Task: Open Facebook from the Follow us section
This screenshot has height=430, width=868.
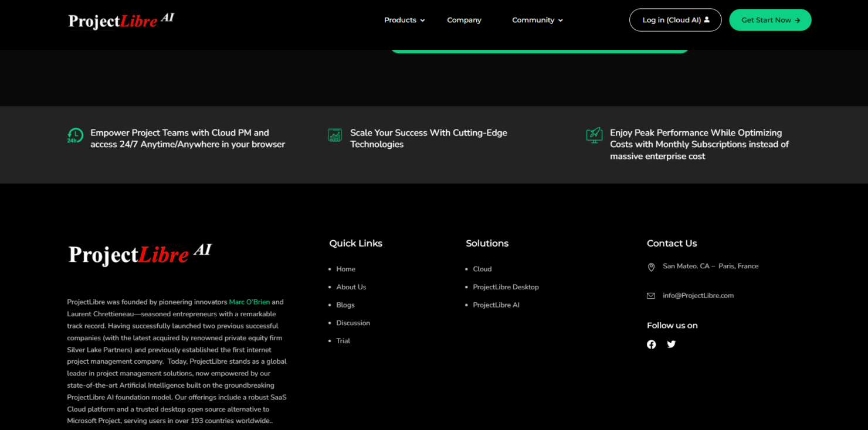Action: [x=651, y=344]
